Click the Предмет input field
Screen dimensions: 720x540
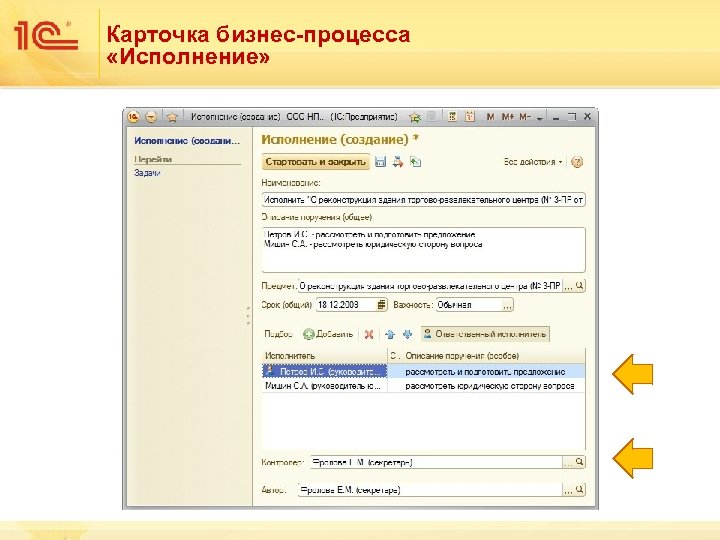pos(429,286)
